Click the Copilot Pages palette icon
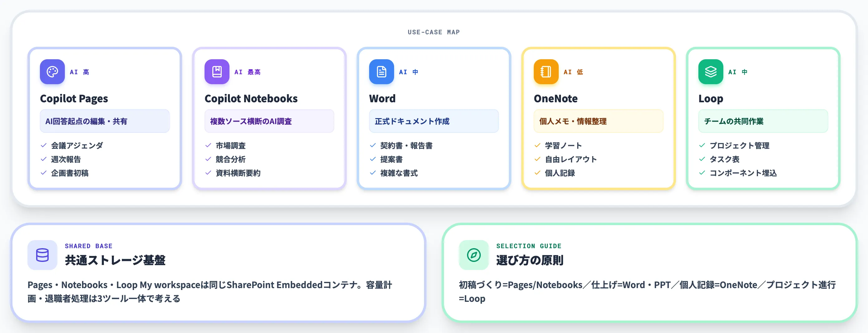Viewport: 868px width, 333px height. [x=52, y=72]
